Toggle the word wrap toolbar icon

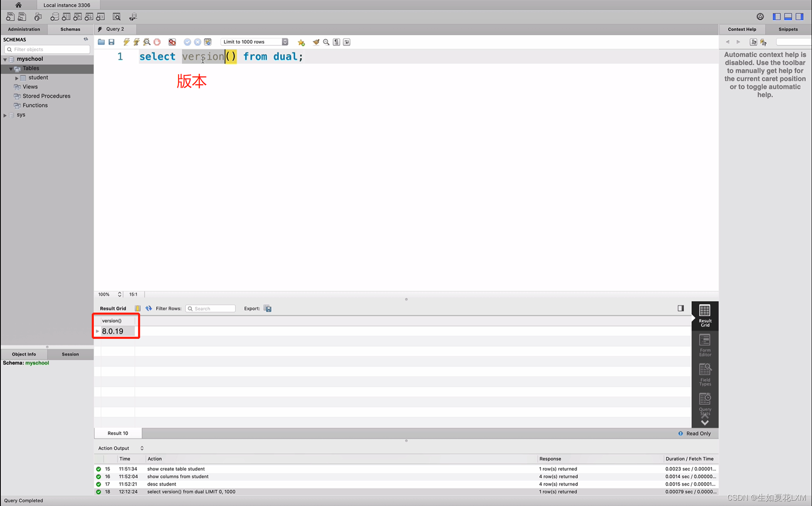tap(347, 42)
